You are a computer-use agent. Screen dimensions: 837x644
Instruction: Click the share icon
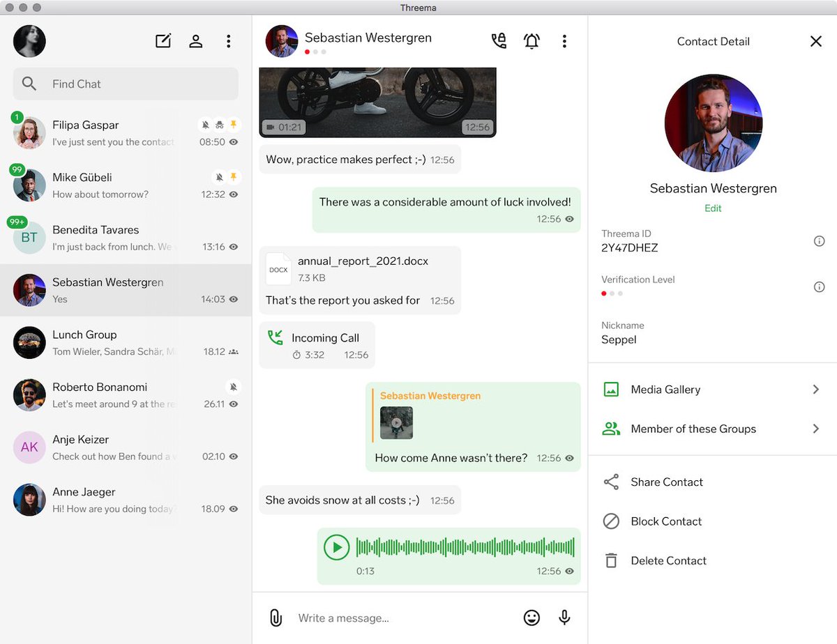click(611, 482)
